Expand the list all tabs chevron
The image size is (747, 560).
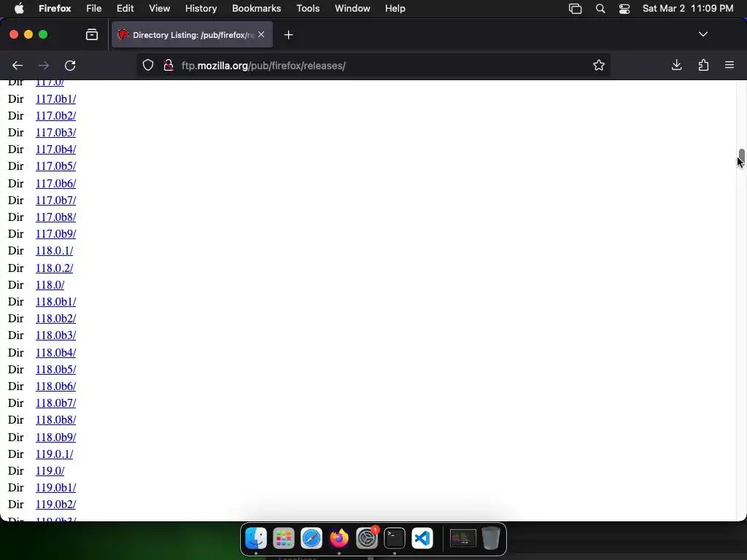[x=703, y=34]
